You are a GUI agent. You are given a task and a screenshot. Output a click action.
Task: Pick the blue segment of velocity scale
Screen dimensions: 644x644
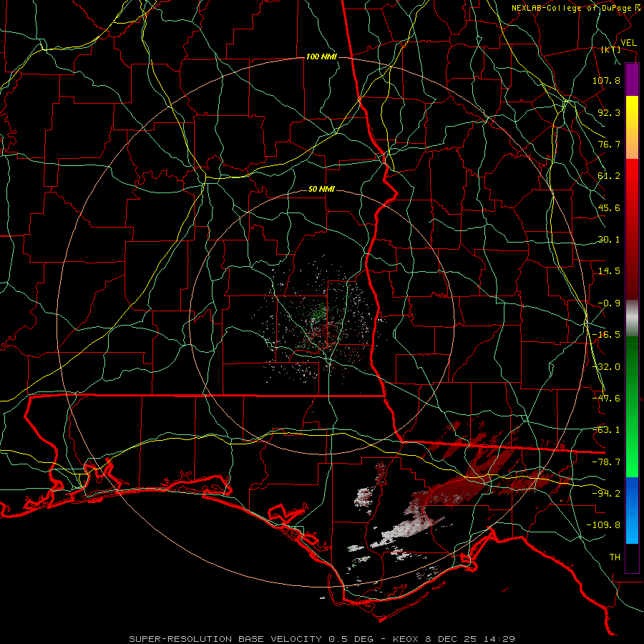tap(632, 510)
